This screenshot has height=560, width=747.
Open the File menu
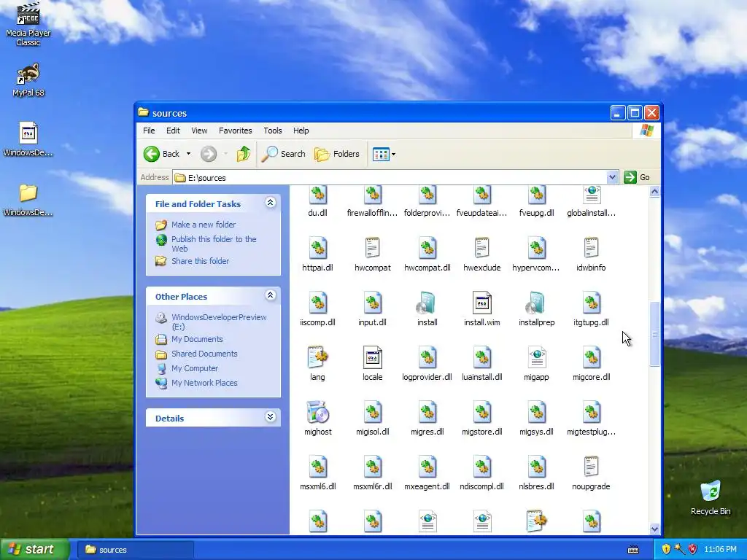pyautogui.click(x=149, y=131)
